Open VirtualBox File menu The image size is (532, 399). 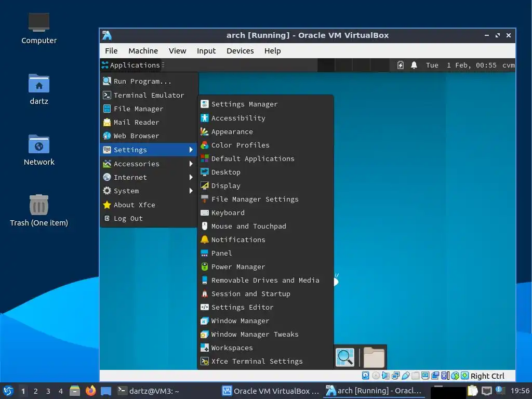pyautogui.click(x=111, y=51)
